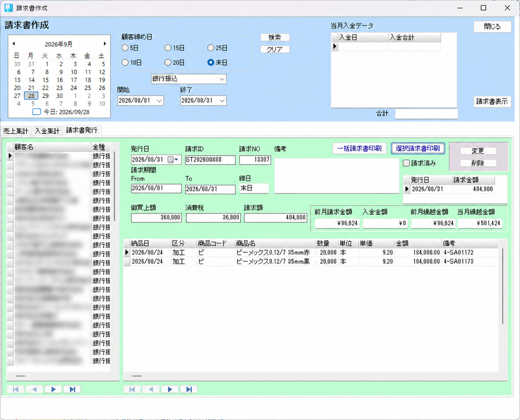Click 備考 cell 4-SA01172
Image resolution: width=520 pixels, height=420 pixels.
coord(470,252)
